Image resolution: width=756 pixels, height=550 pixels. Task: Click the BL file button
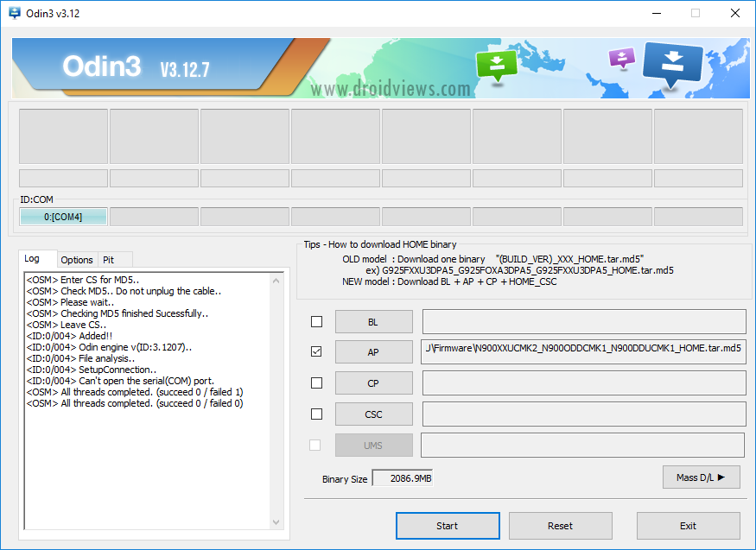click(373, 322)
